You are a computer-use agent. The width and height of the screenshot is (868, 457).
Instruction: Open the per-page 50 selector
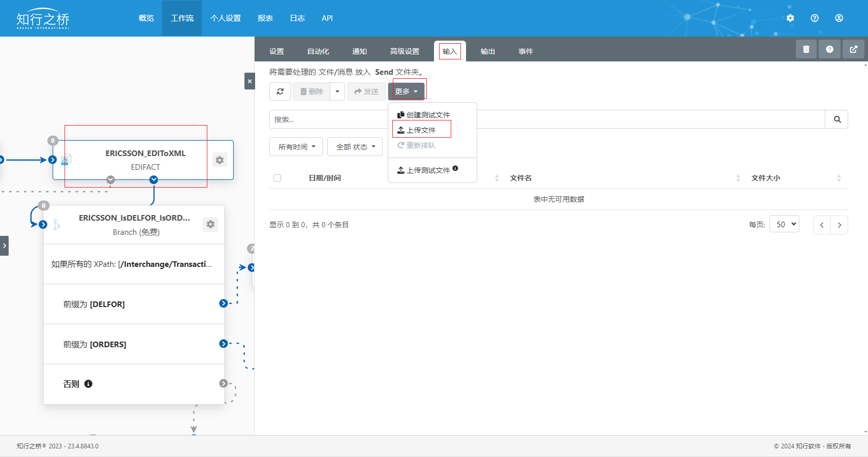pyautogui.click(x=785, y=224)
